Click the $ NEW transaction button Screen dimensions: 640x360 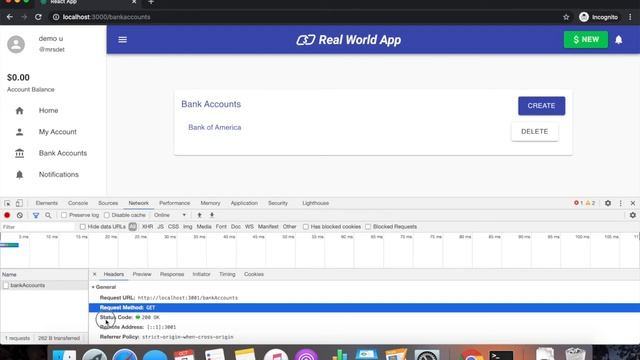(x=586, y=40)
